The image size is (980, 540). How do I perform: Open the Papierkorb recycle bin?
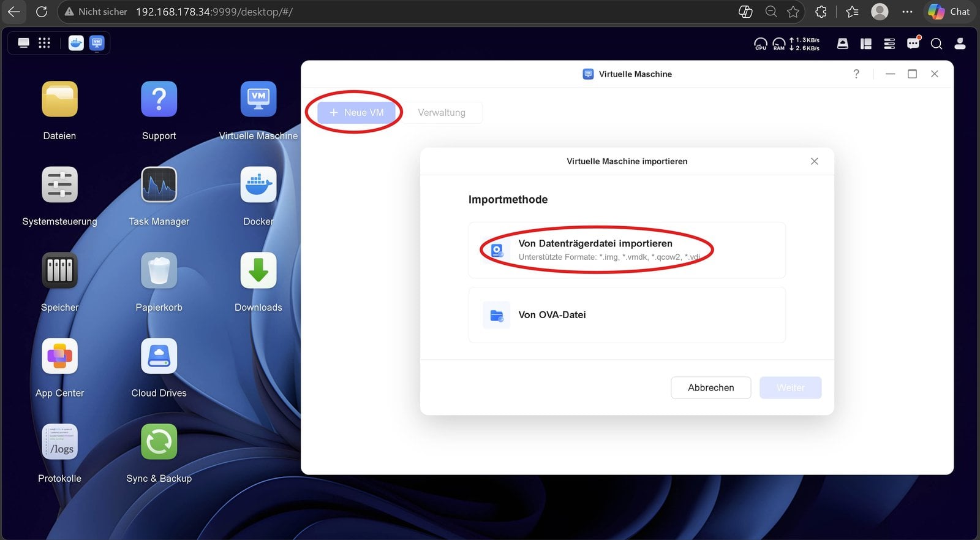[x=159, y=270]
